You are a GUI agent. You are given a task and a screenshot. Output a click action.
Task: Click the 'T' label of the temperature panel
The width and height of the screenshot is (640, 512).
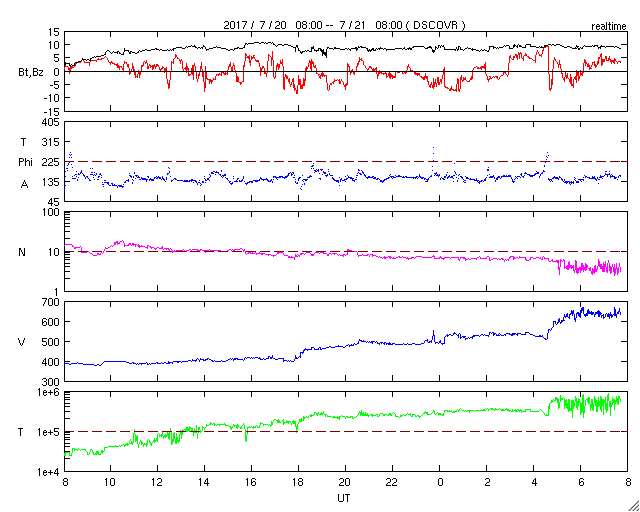coord(21,432)
